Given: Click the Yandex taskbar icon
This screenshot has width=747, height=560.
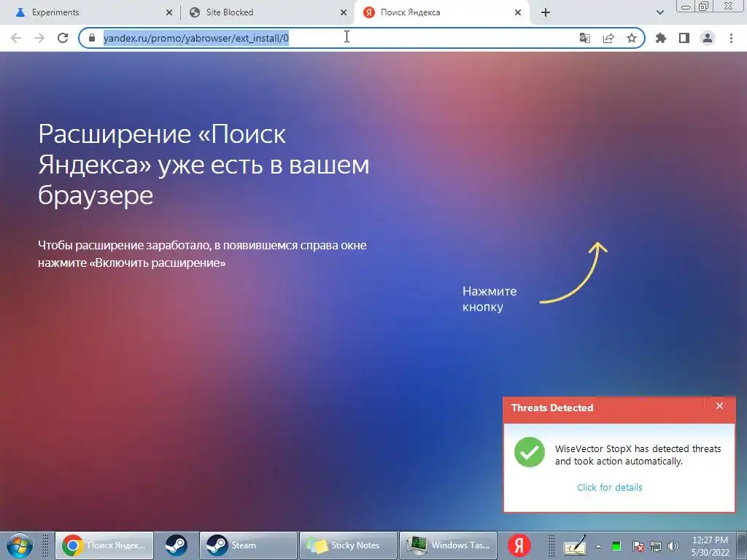Looking at the screenshot, I should (x=519, y=545).
